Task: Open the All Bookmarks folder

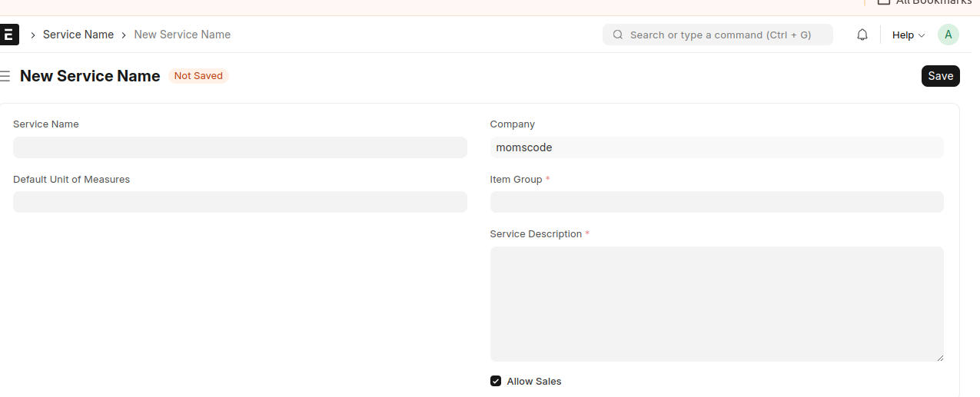Action: (x=924, y=2)
